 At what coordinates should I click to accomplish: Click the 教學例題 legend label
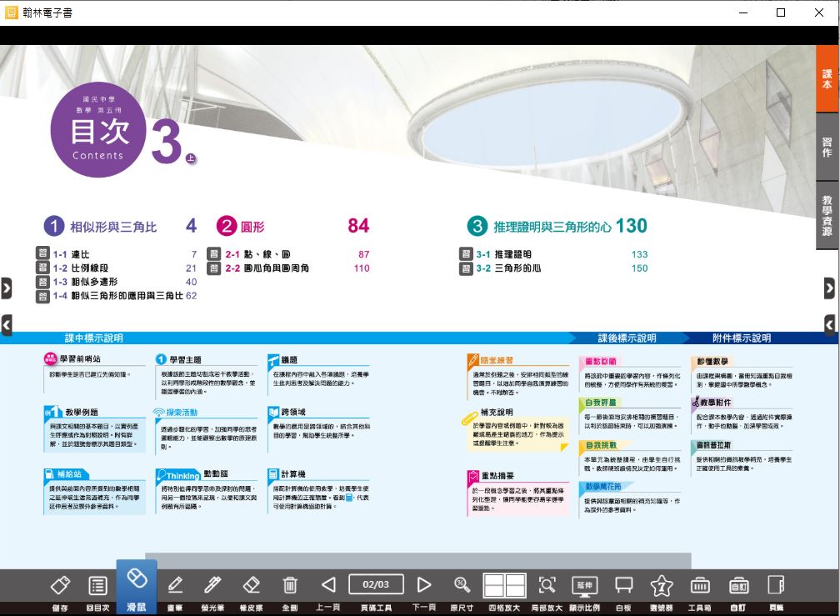click(82, 413)
